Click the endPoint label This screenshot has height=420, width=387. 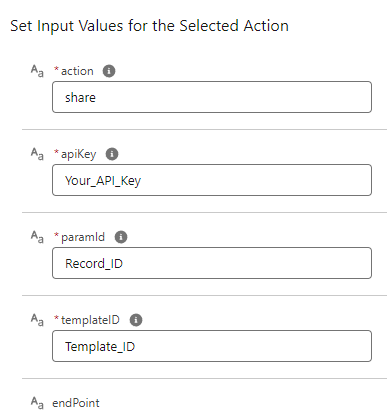click(x=76, y=403)
